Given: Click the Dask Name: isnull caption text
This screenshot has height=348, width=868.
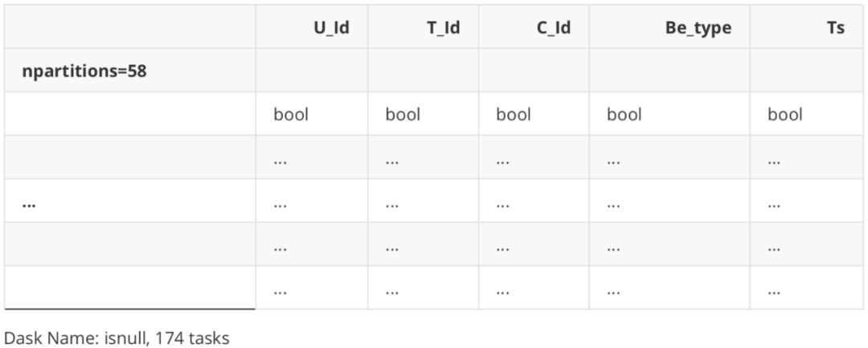Looking at the screenshot, I should tap(117, 338).
